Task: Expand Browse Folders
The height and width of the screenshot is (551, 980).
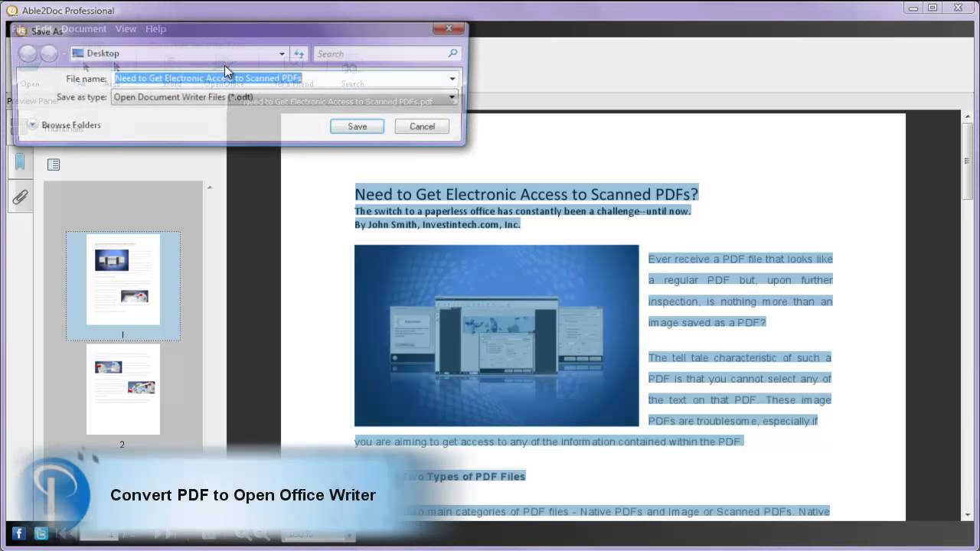Action: [64, 125]
